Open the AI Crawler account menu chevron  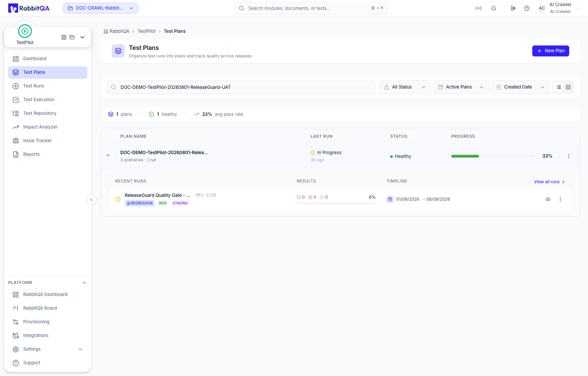click(576, 8)
